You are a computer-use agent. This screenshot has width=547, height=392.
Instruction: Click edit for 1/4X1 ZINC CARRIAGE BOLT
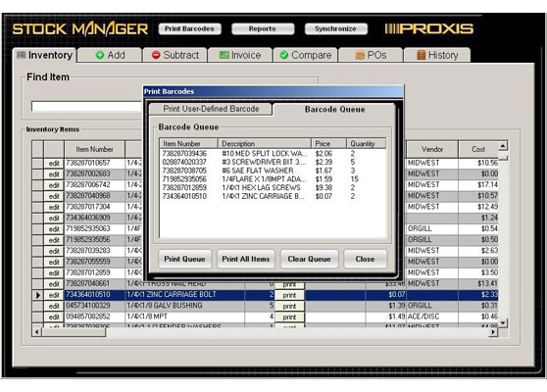click(x=54, y=295)
